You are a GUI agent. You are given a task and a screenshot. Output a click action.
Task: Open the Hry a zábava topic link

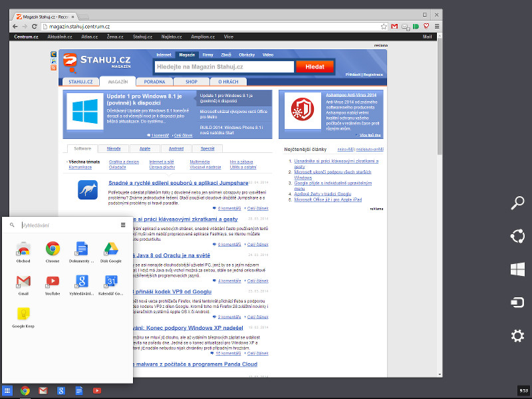point(241,162)
